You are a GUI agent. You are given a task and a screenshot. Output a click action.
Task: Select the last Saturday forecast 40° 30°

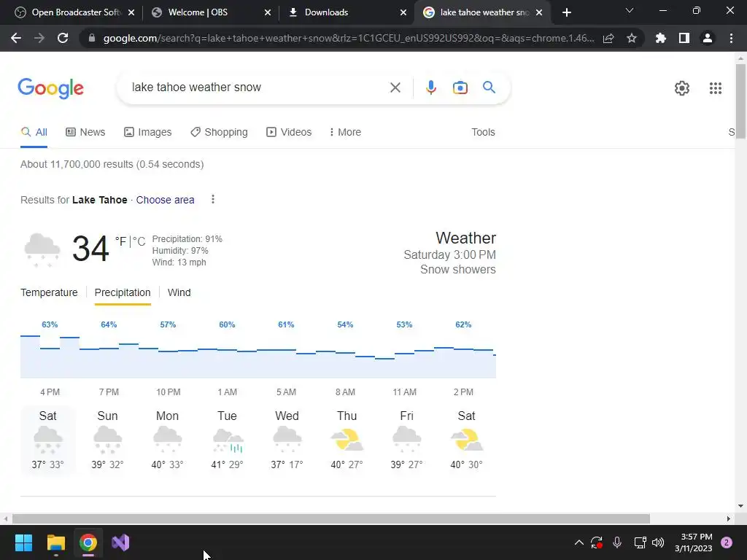click(466, 440)
